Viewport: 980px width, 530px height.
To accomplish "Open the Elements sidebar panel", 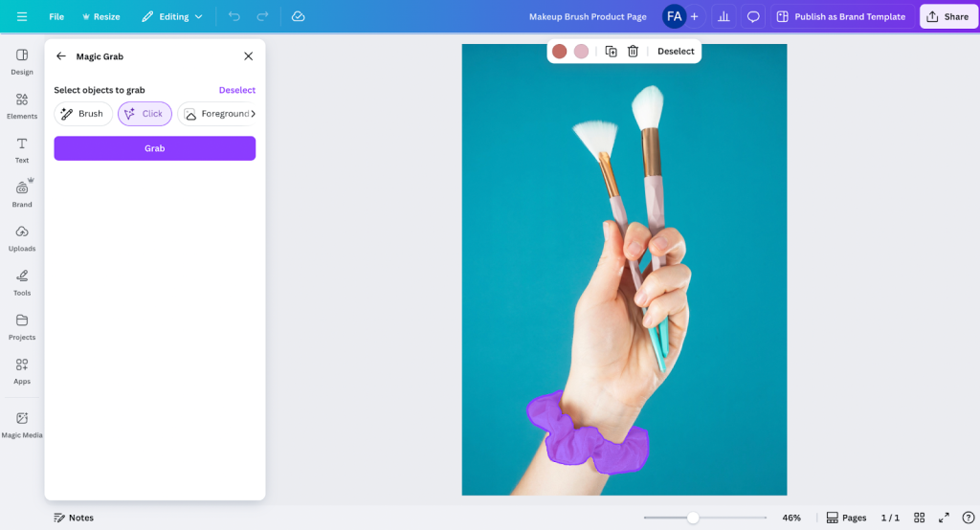I will click(x=22, y=105).
